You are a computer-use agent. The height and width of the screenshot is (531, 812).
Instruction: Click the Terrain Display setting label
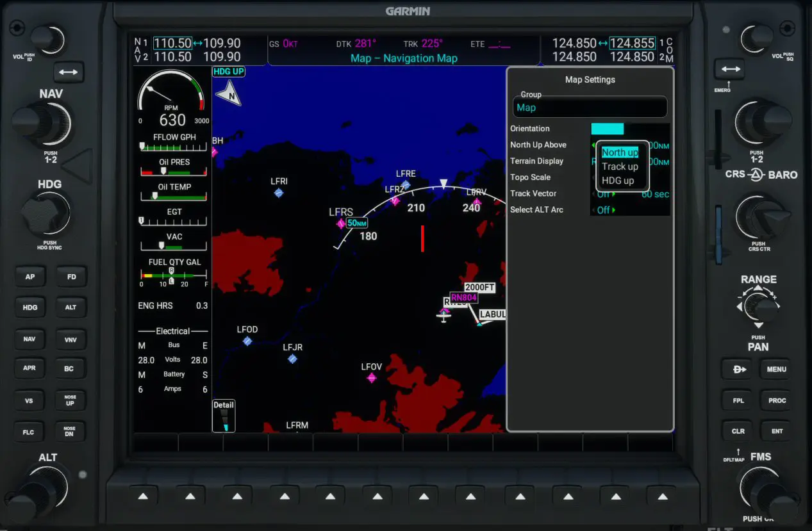[537, 161]
